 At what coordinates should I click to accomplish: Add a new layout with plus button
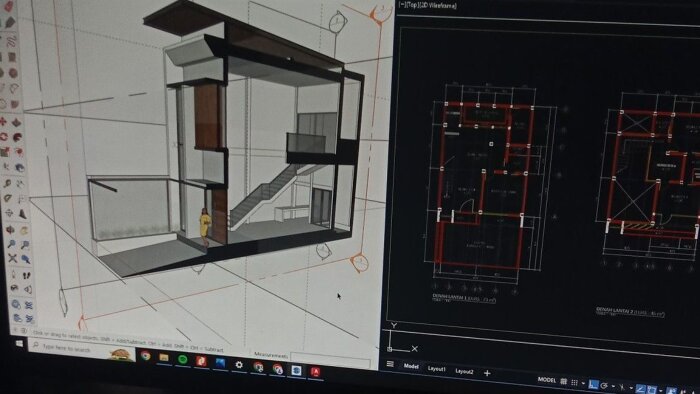click(487, 373)
